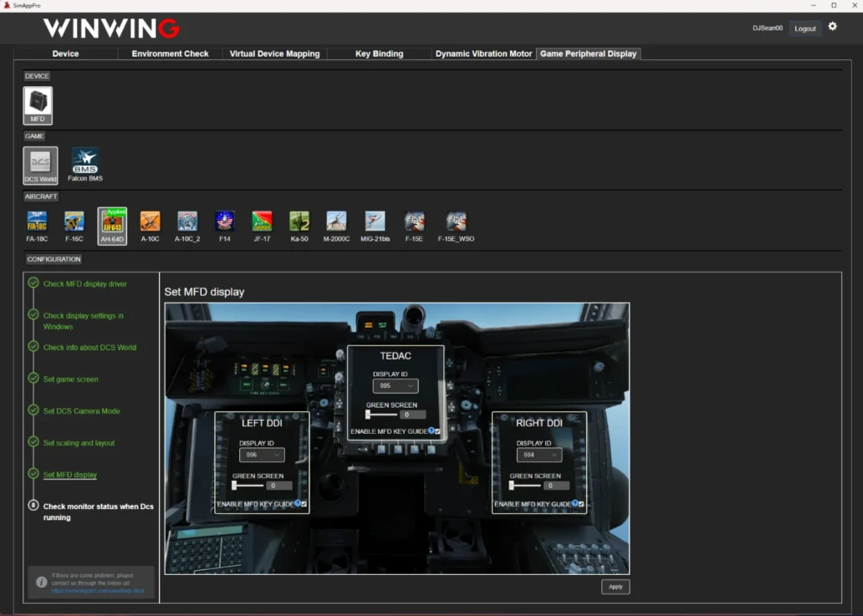Go to Check info about DCS World step
Image resolution: width=863 pixels, height=616 pixels.
click(x=89, y=348)
